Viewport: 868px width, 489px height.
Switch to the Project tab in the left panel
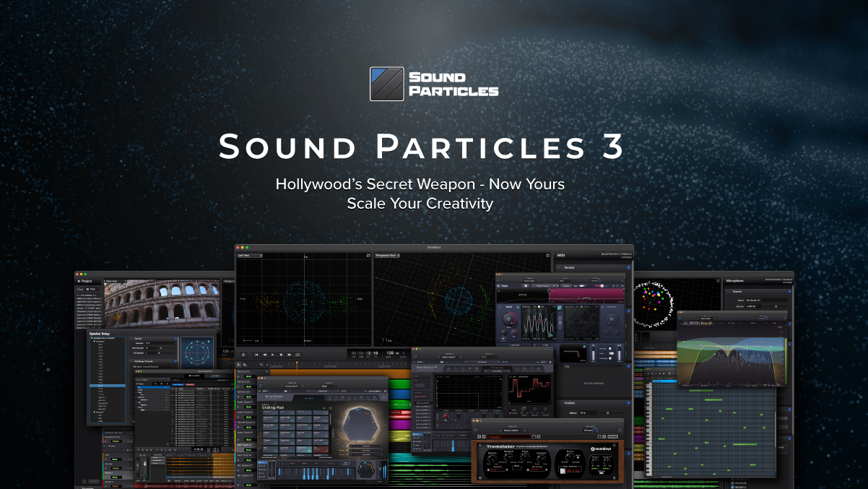(86, 281)
